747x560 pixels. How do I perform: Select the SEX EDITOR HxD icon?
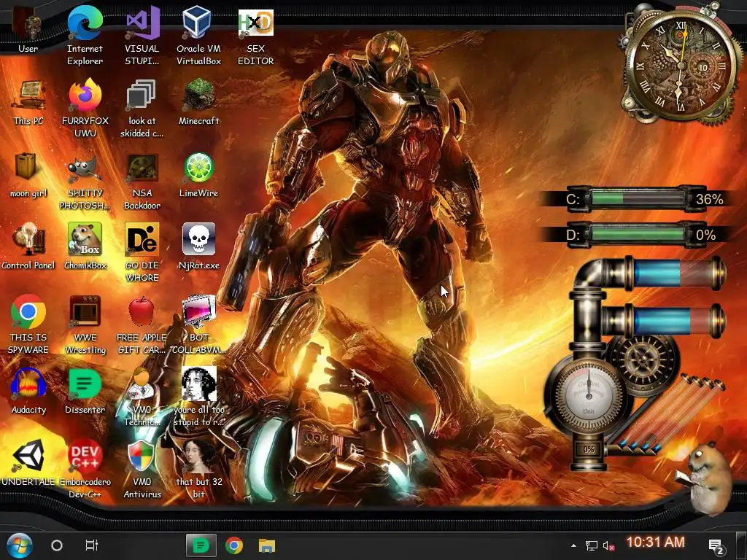256,36
